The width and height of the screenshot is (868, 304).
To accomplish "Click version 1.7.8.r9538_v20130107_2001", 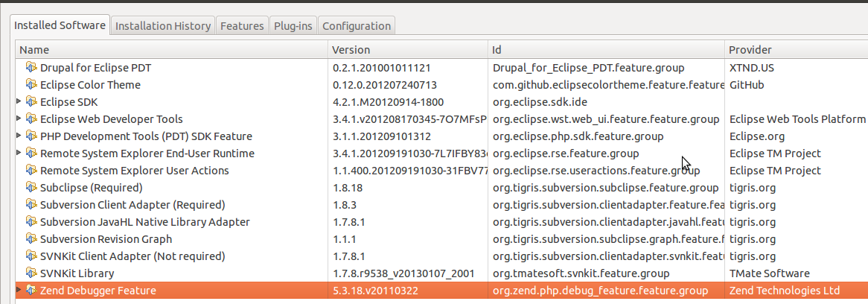I will pyautogui.click(x=403, y=273).
